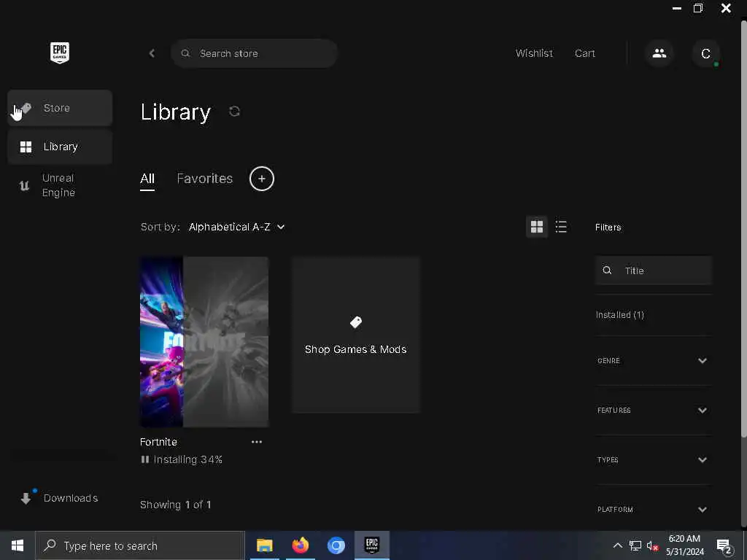Expand the Types filter
The image size is (747, 560).
(x=653, y=460)
